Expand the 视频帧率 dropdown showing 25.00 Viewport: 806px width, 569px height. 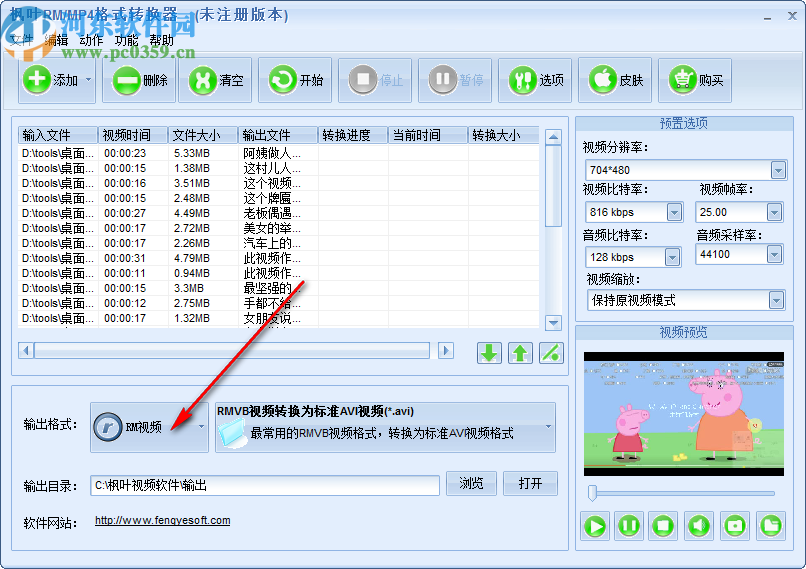point(774,212)
